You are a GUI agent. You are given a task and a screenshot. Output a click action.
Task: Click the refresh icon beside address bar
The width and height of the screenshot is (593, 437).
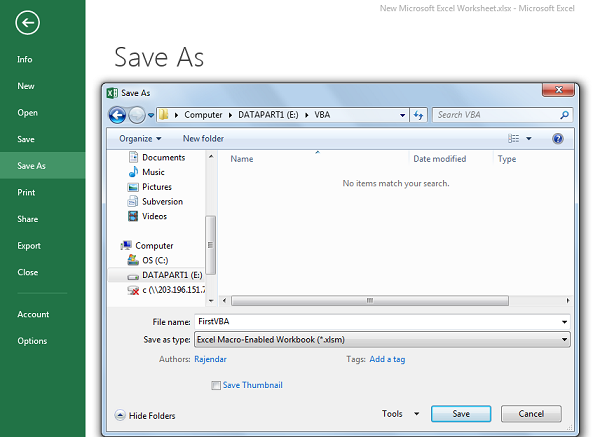(x=418, y=115)
